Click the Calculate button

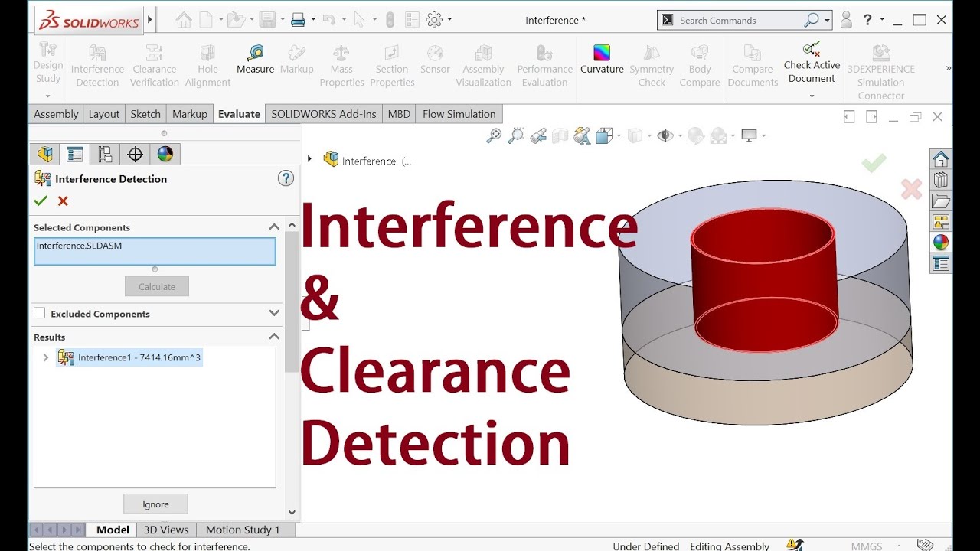click(157, 286)
